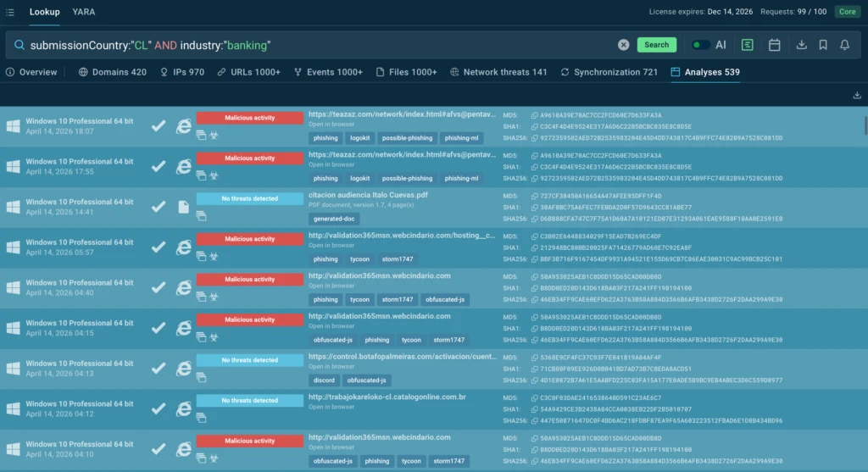The width and height of the screenshot is (868, 472).
Task: Copy MD5 hash of first analysis row
Action: coord(534,115)
